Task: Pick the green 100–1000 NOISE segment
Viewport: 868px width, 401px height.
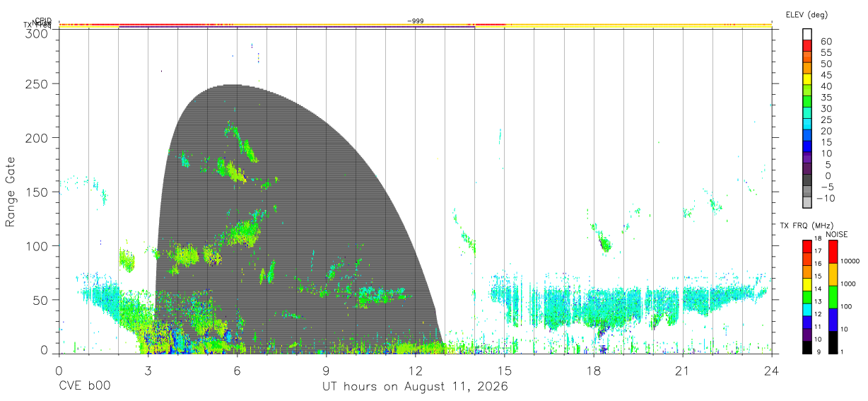Action: pos(833,297)
